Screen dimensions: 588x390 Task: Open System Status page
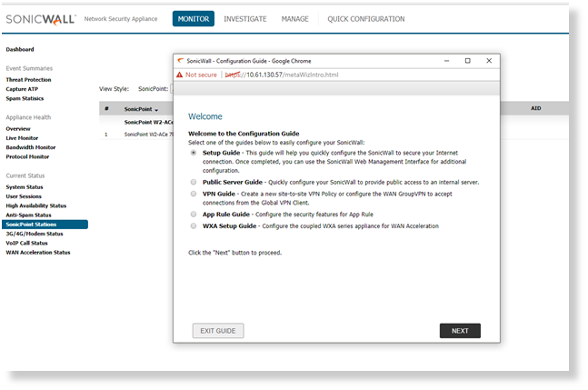pos(25,187)
